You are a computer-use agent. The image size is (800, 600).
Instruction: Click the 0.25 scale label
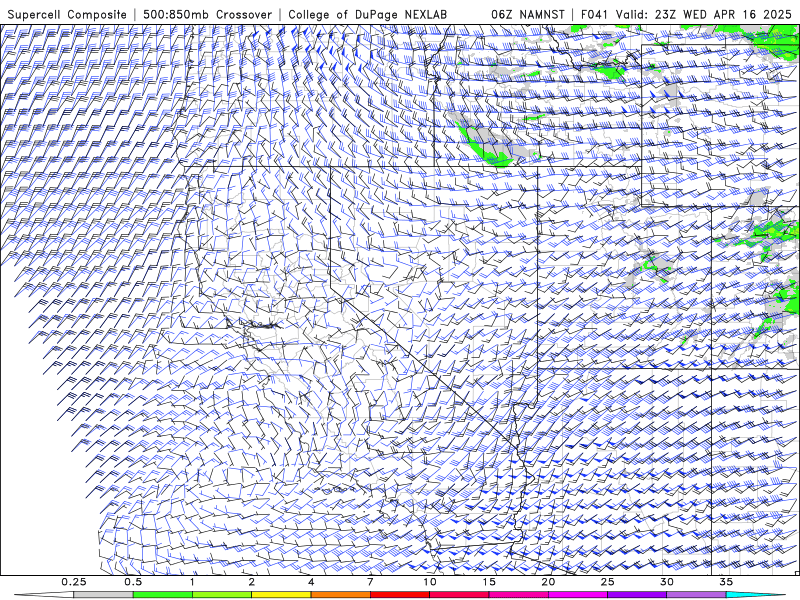point(74,582)
